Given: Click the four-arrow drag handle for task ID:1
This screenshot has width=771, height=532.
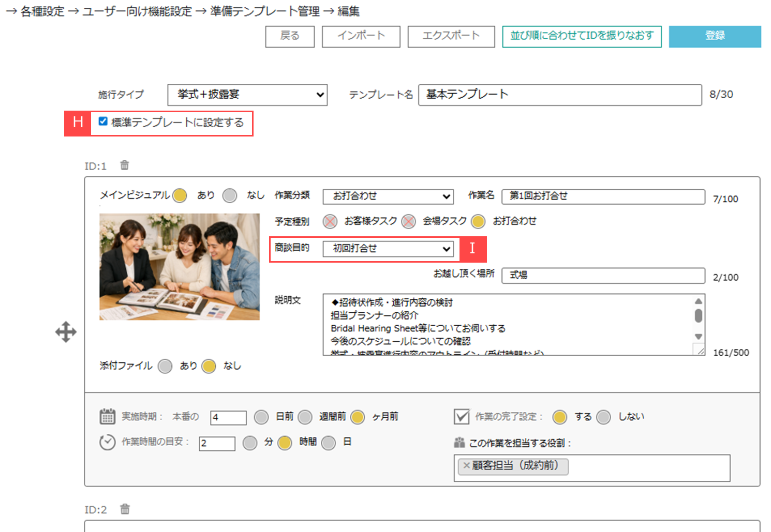Looking at the screenshot, I should pyautogui.click(x=65, y=331).
